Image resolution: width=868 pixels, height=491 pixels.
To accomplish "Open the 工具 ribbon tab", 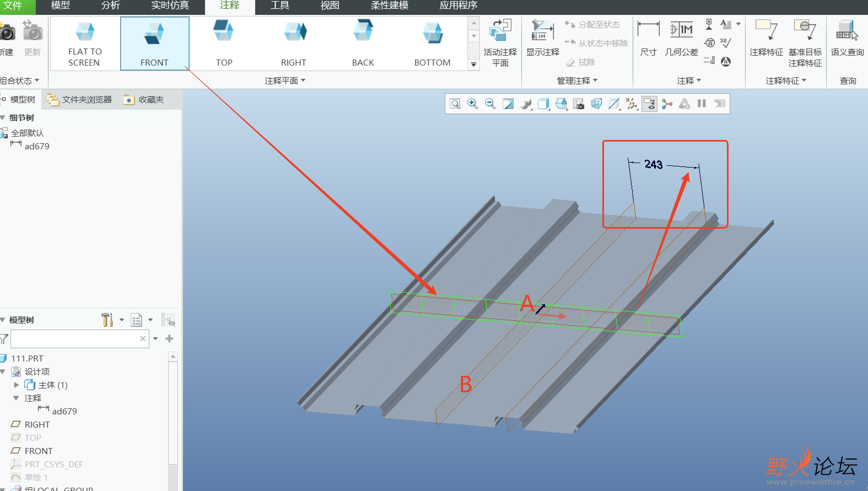I will click(280, 6).
